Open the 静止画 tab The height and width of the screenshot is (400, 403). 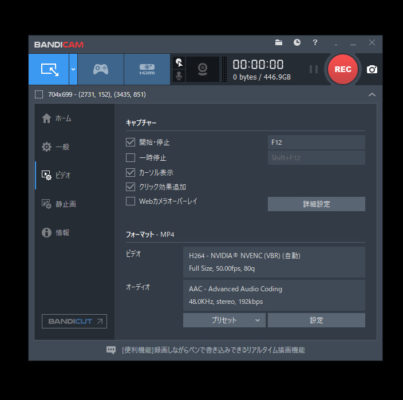59,204
